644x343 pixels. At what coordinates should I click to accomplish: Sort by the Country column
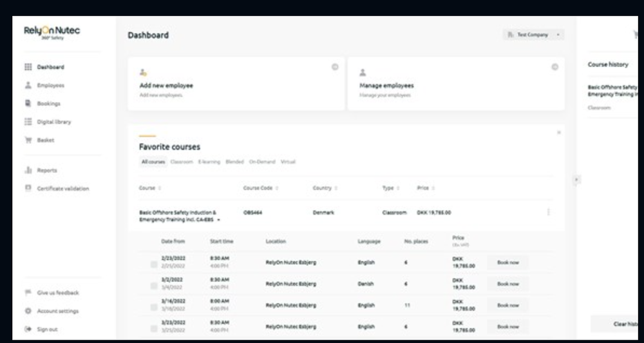pos(325,188)
